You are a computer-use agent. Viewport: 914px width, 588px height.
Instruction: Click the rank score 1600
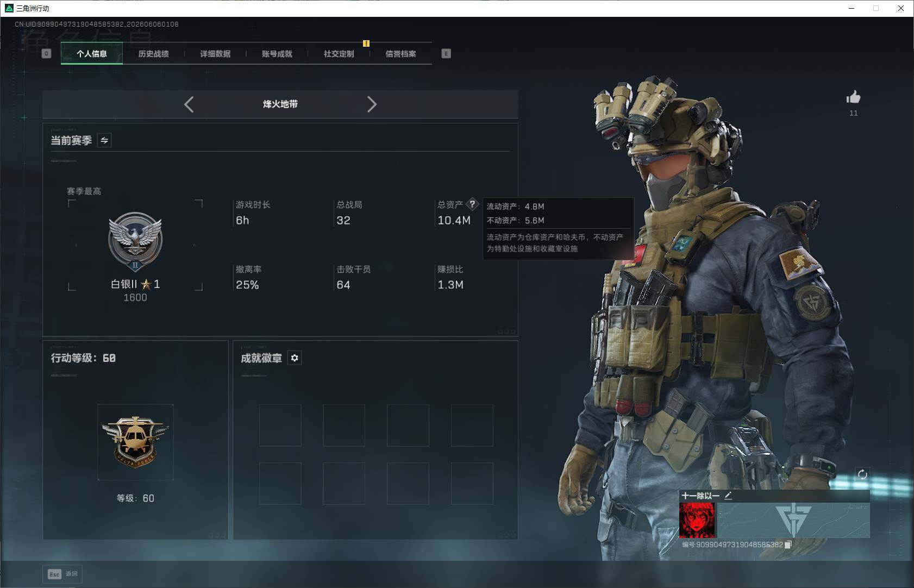135,298
